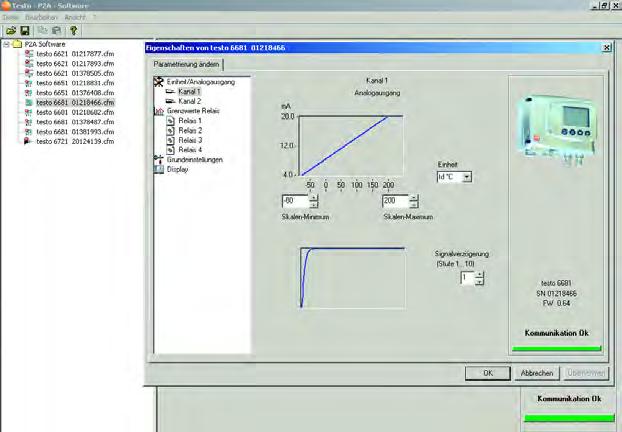Increase the Skalen-Maximum value
The width and height of the screenshot is (622, 432).
[x=414, y=198]
